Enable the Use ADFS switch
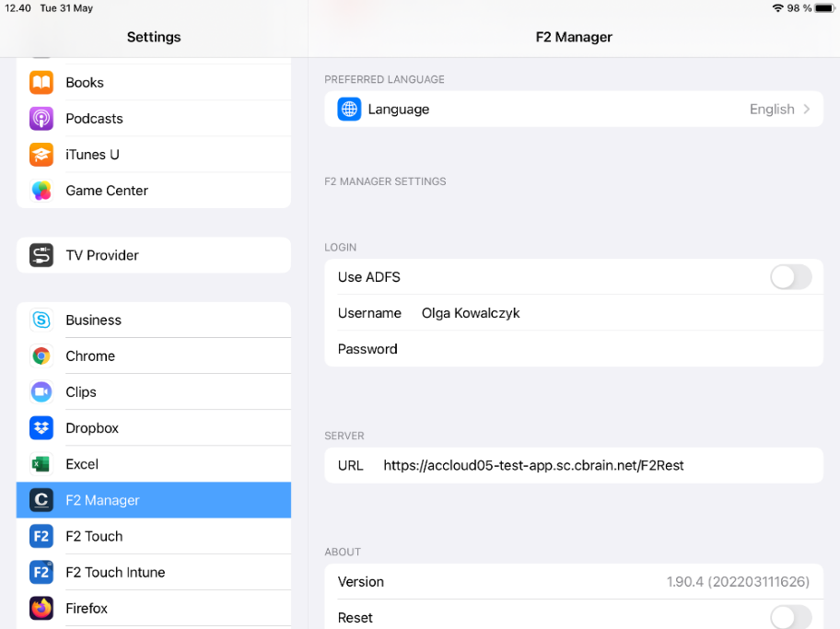This screenshot has width=840, height=629. coord(790,277)
